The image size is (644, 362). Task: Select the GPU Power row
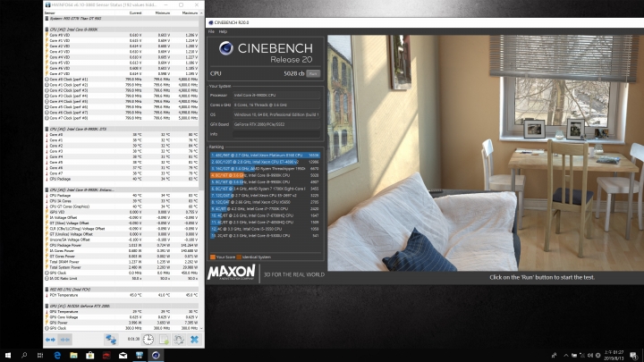121,323
